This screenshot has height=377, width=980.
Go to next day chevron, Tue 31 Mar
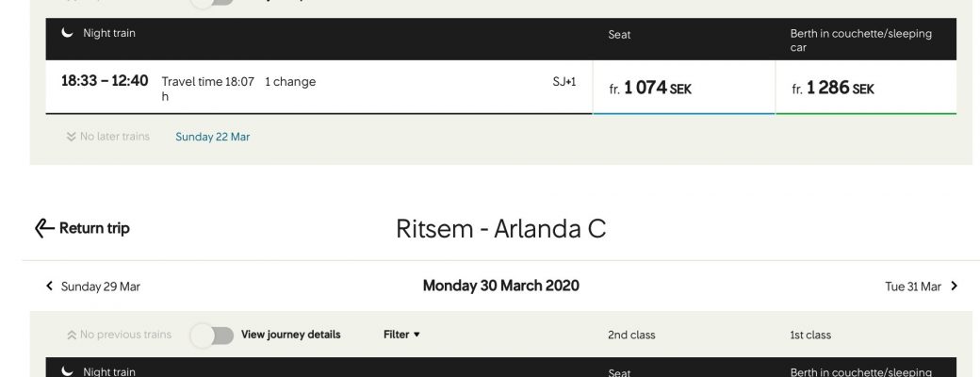pos(954,286)
